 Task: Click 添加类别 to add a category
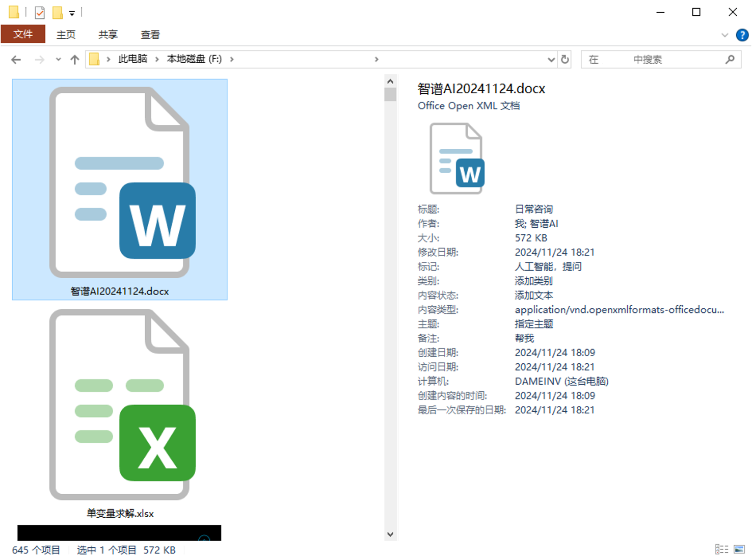[x=533, y=281]
